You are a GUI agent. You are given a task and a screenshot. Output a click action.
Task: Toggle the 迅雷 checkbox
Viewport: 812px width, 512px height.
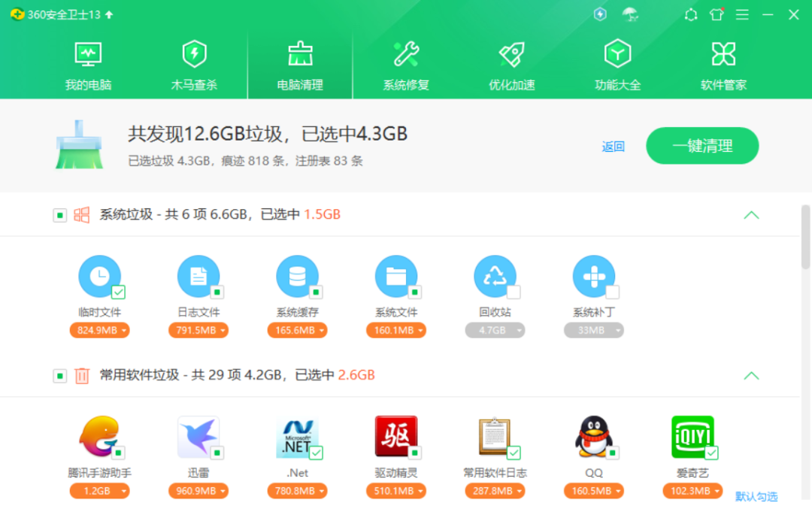[x=217, y=453]
